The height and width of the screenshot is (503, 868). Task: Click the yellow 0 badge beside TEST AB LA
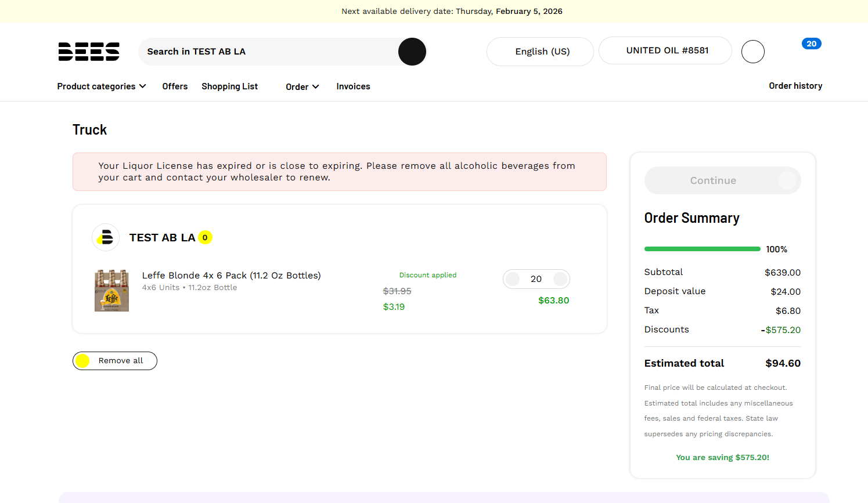click(205, 237)
